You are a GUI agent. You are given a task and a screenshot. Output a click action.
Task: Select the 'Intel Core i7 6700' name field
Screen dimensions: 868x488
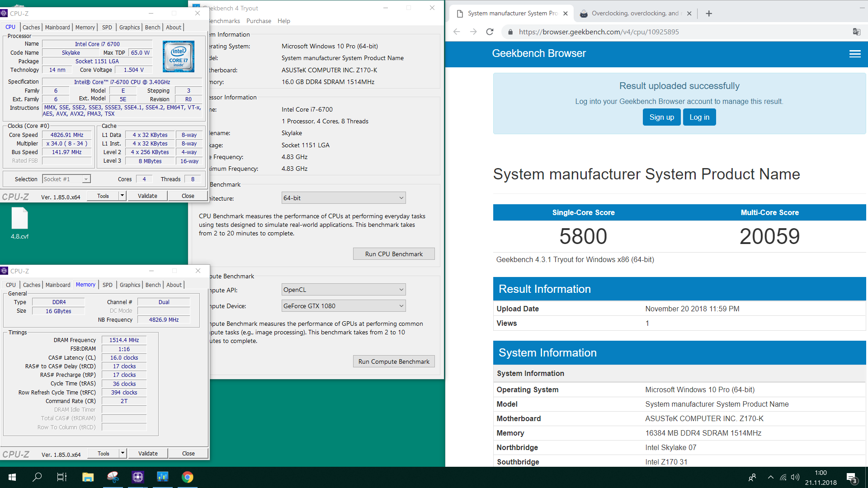pyautogui.click(x=97, y=44)
